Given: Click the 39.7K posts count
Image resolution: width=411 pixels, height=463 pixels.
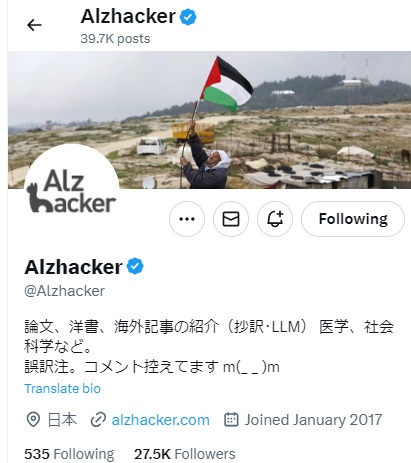Looking at the screenshot, I should coord(115,39).
